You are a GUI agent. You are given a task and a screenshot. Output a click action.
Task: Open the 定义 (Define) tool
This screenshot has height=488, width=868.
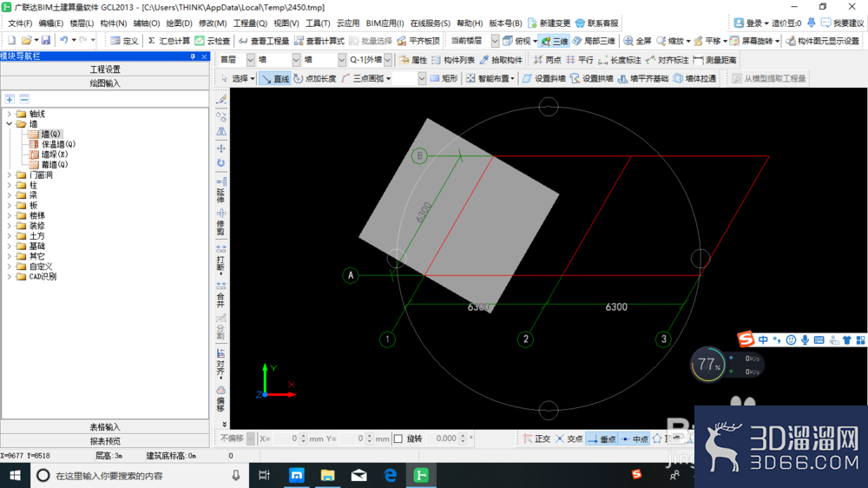(124, 41)
